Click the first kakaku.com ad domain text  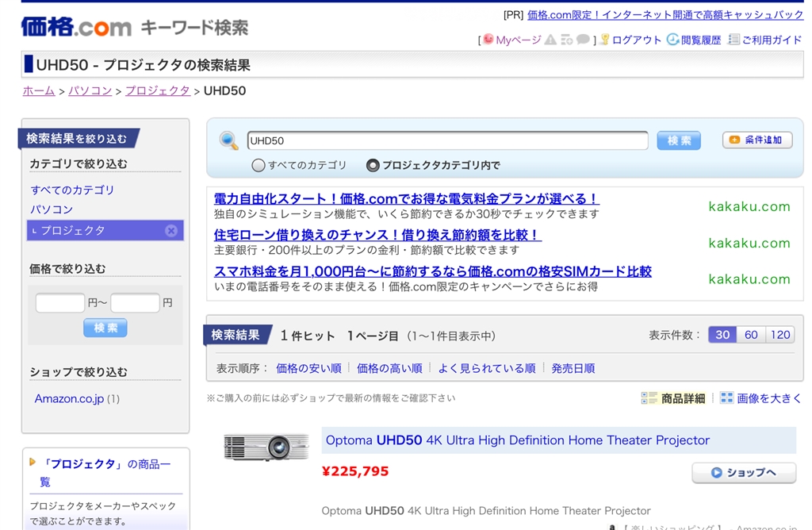tap(749, 207)
